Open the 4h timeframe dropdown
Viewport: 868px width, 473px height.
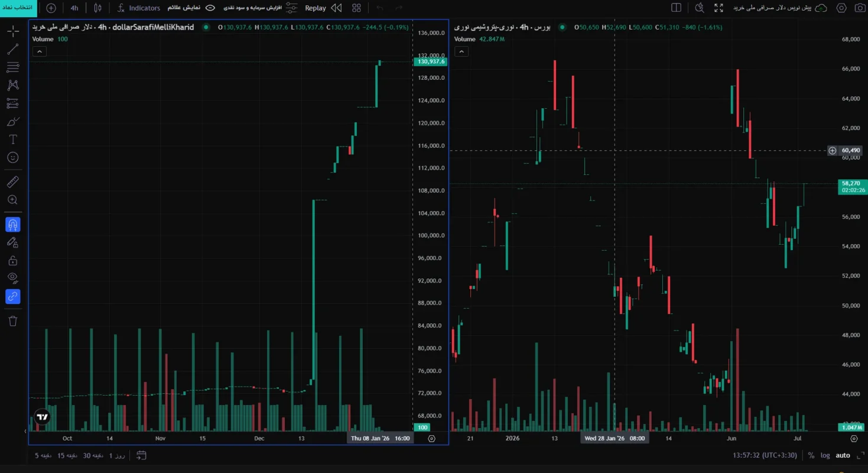click(x=74, y=8)
